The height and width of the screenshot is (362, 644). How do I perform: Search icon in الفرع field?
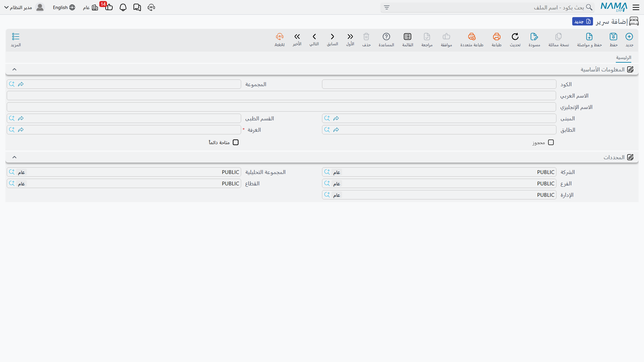[x=327, y=183]
